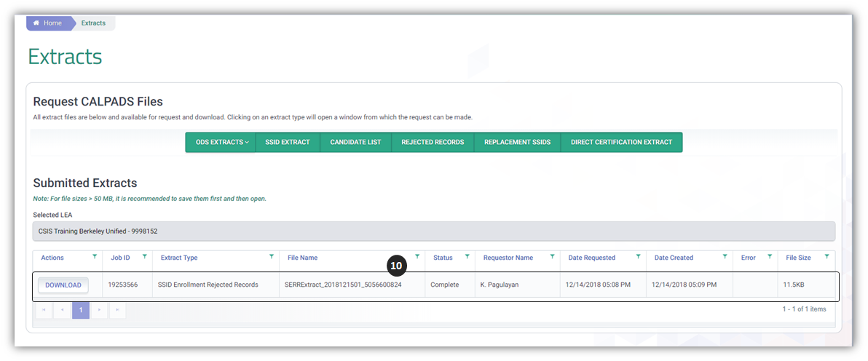Open the Rejected Records extract request
The width and height of the screenshot is (868, 361).
(x=433, y=143)
